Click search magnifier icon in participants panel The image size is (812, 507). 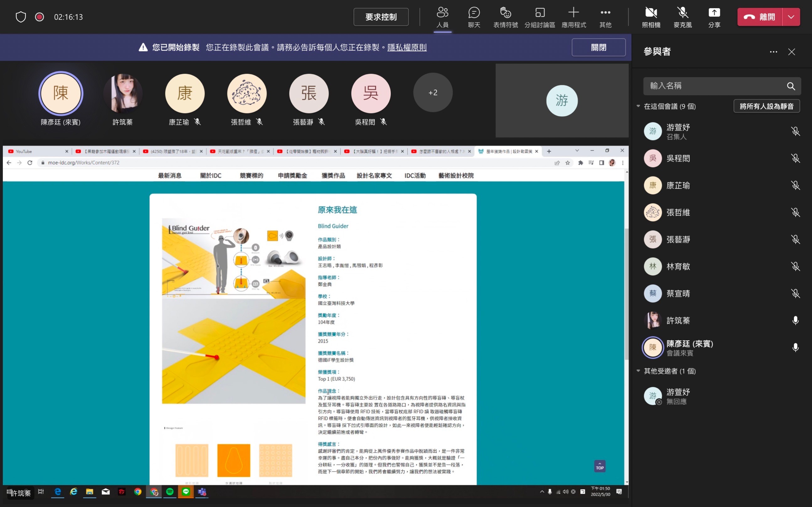[x=791, y=86]
